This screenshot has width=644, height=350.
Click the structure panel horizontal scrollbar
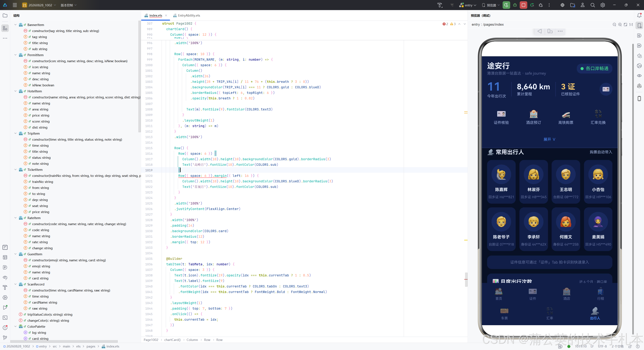click(x=64, y=341)
